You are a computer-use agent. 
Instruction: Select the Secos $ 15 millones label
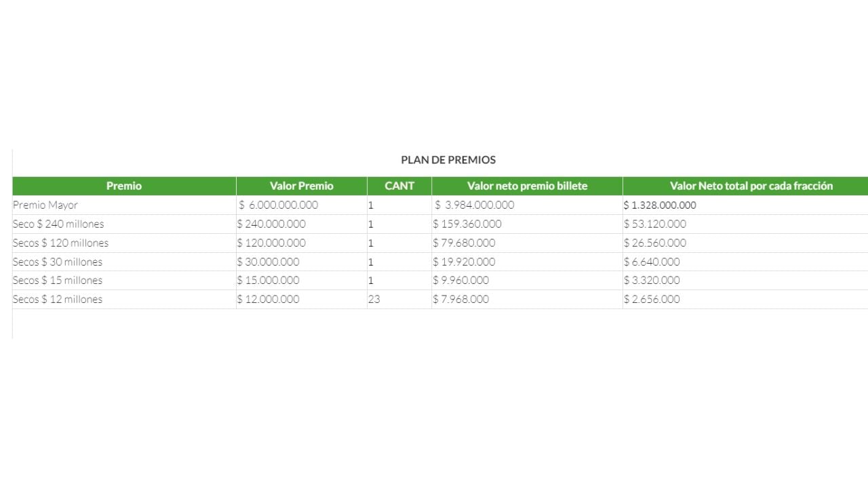coord(58,280)
